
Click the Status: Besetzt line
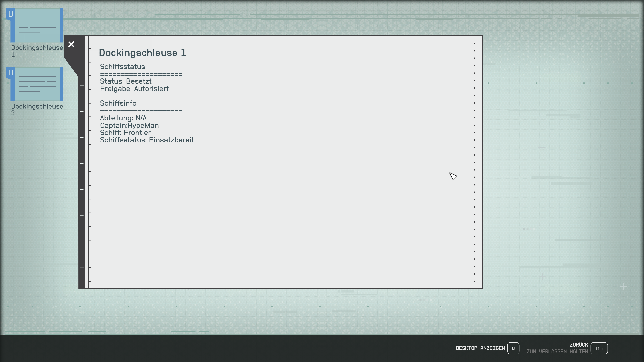coord(126,81)
